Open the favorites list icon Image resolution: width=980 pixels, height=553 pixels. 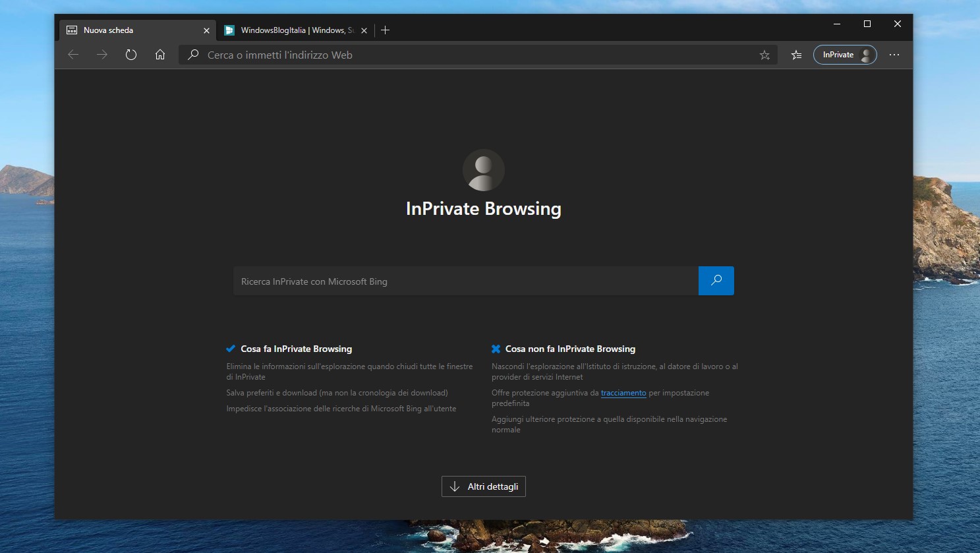pos(797,55)
